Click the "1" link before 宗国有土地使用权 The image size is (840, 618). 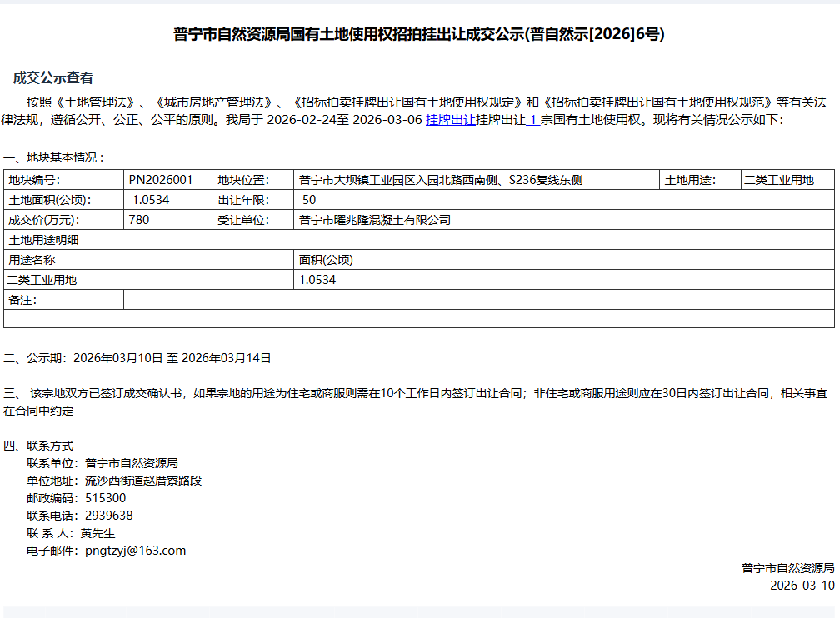tap(533, 120)
